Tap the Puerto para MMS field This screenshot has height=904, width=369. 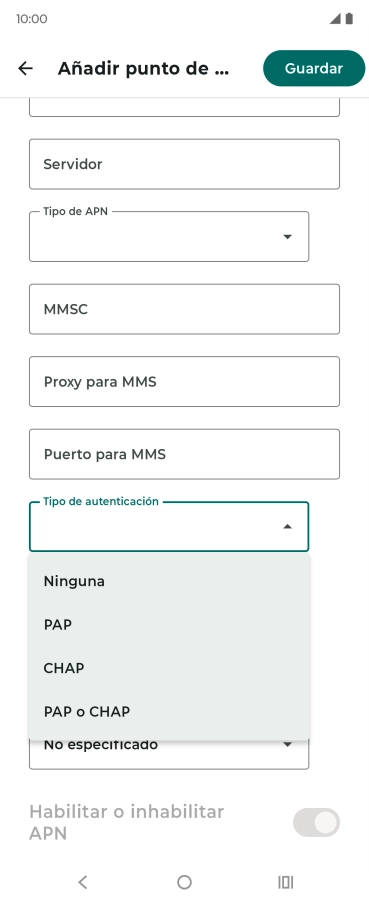click(x=184, y=454)
